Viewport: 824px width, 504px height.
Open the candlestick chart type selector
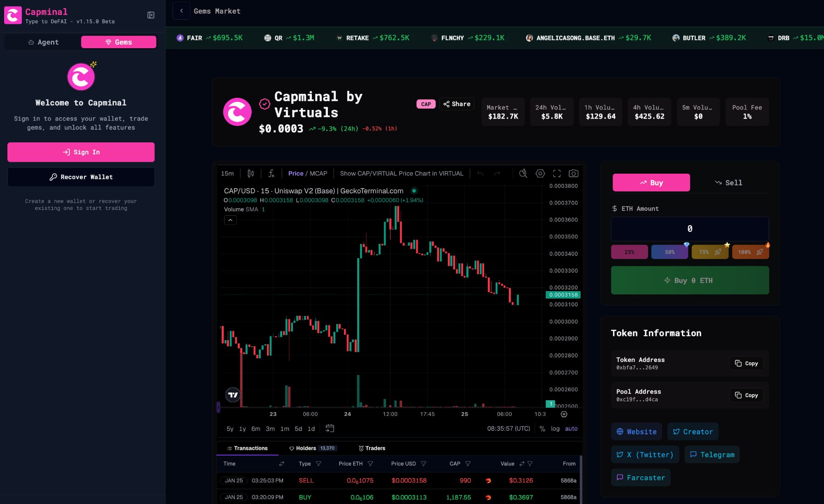[250, 173]
